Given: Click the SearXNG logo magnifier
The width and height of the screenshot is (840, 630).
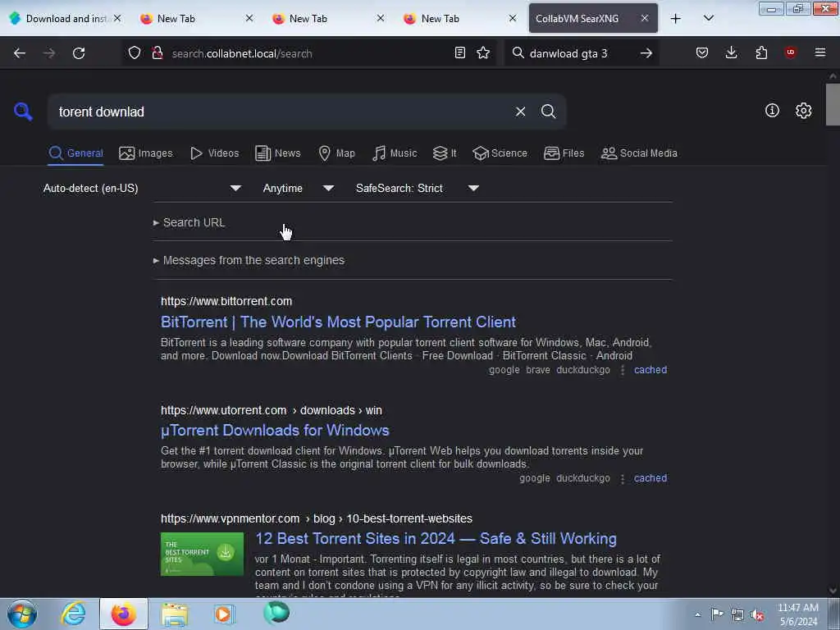Looking at the screenshot, I should (23, 112).
